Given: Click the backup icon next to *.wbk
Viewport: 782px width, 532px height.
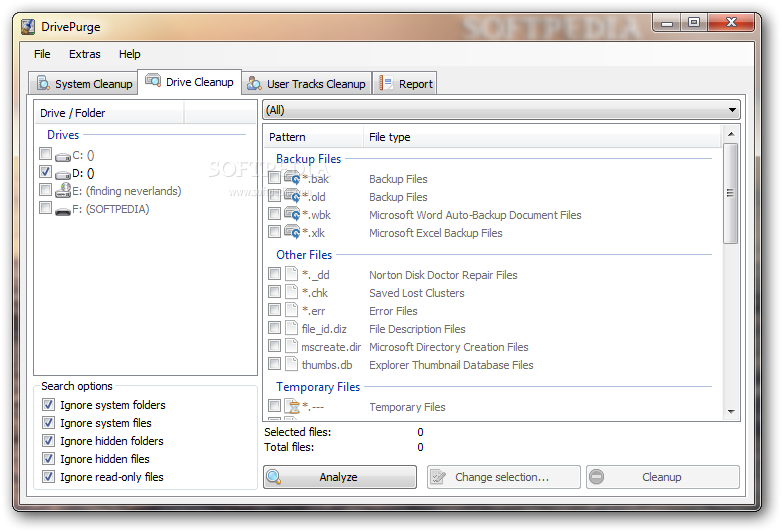Looking at the screenshot, I should pyautogui.click(x=292, y=213).
